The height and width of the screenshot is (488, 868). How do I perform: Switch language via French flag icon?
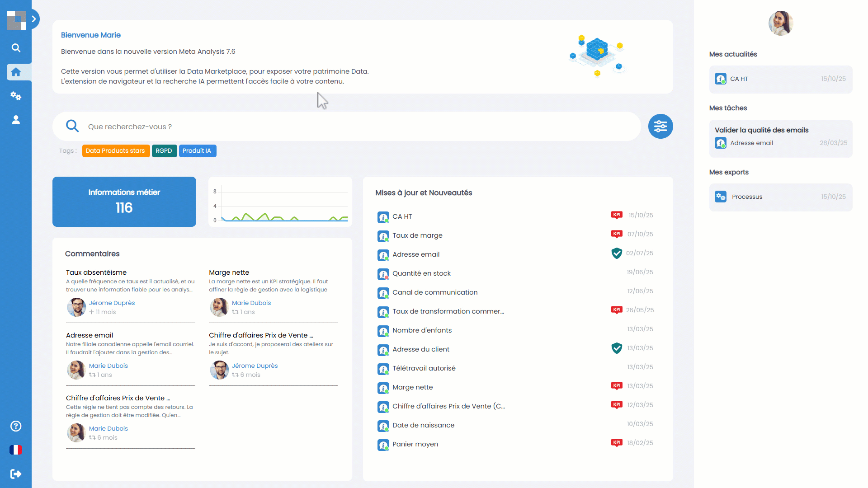click(16, 450)
